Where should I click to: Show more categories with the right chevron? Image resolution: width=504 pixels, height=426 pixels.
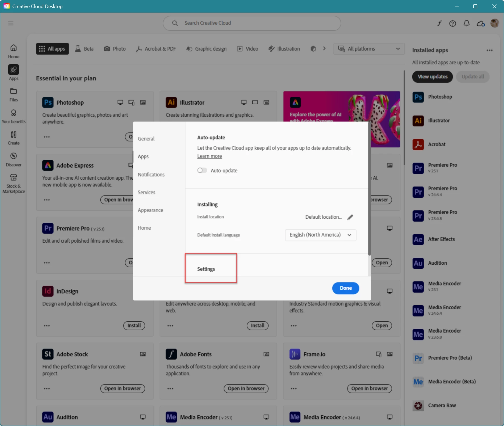point(324,49)
